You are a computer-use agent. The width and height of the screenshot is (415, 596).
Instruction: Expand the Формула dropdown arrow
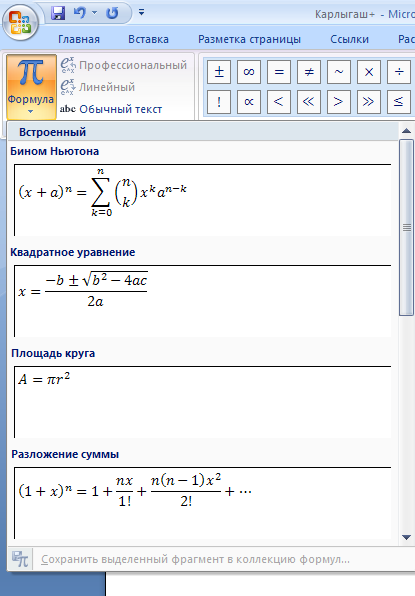[x=31, y=111]
